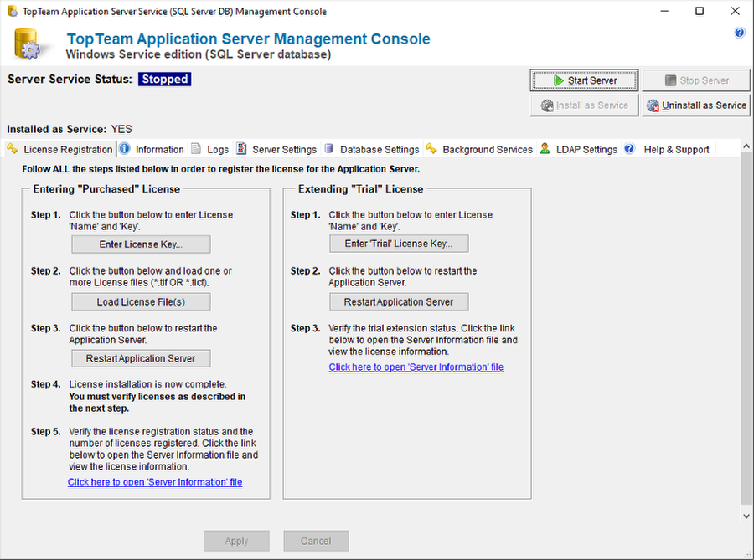This screenshot has width=754, height=560.
Task: Click the 'Follow ALL the steps' instruction text
Action: click(220, 169)
